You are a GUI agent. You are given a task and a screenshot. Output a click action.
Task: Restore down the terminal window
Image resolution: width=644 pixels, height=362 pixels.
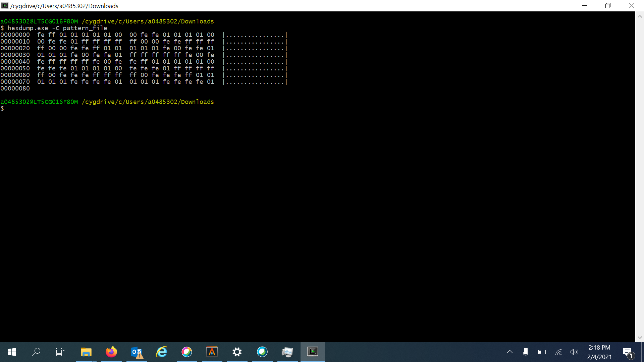[x=608, y=6]
